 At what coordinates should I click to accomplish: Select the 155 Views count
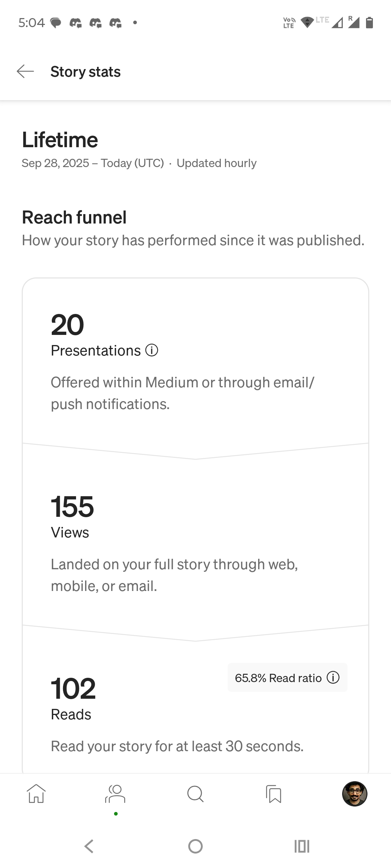pyautogui.click(x=72, y=507)
